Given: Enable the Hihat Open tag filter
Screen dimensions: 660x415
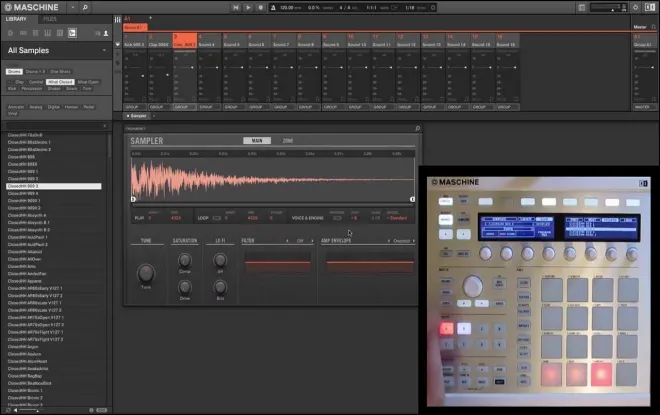Looking at the screenshot, I should click(x=88, y=82).
